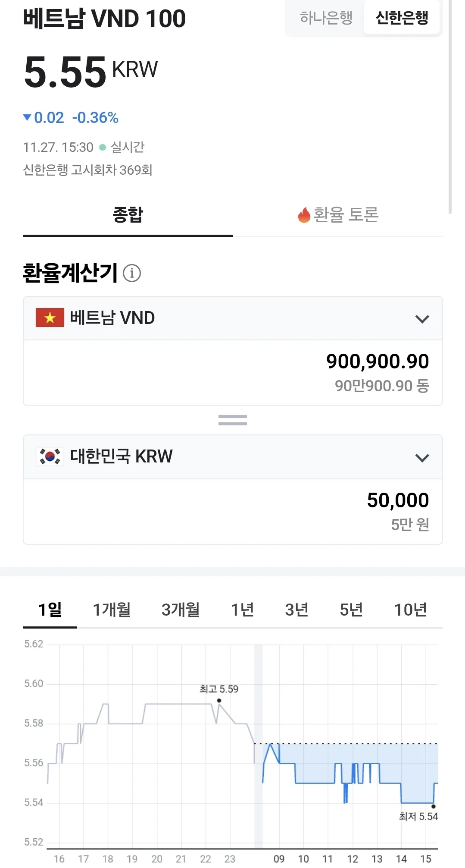The image size is (465, 868).
Task: Tap the flame icon beside 환율 토론
Action: click(x=304, y=215)
